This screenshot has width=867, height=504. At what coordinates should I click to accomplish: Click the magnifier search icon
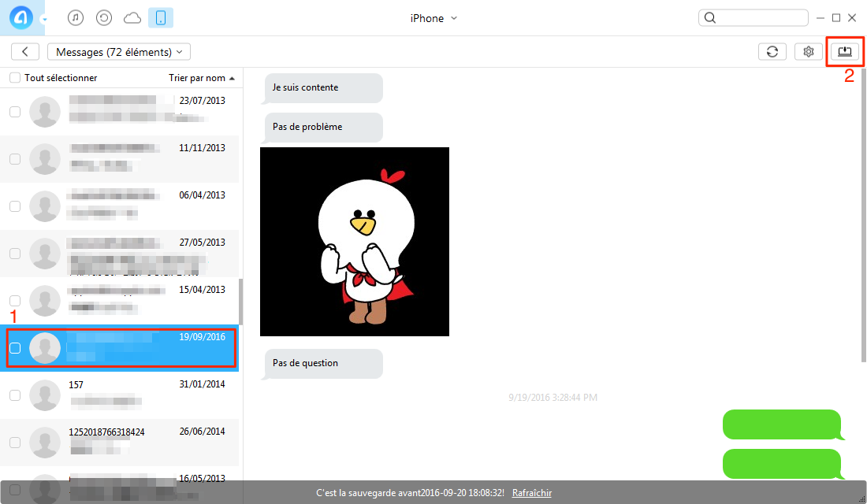(x=710, y=17)
